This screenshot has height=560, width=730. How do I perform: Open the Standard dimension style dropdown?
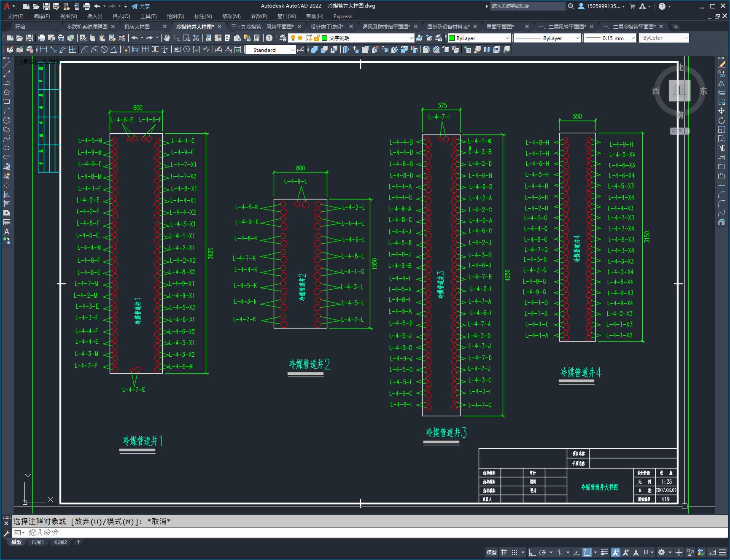tap(271, 50)
